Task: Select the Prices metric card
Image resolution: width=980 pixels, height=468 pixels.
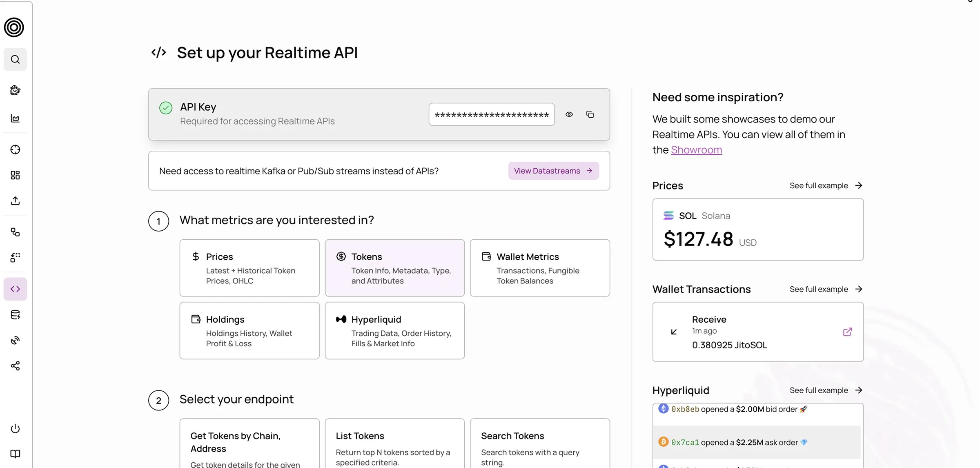Action: [249, 268]
